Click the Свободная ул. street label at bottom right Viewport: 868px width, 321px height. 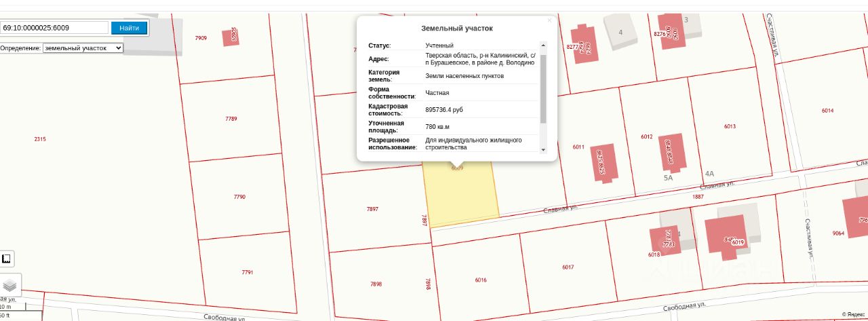pyautogui.click(x=685, y=307)
